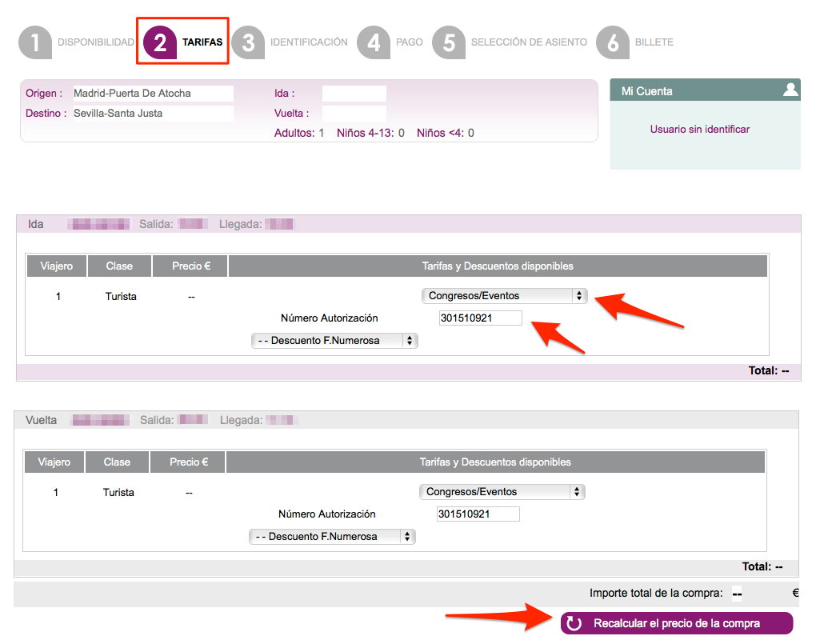Select the Selección de Asiento step label
The width and height of the screenshot is (816, 644).
529,42
